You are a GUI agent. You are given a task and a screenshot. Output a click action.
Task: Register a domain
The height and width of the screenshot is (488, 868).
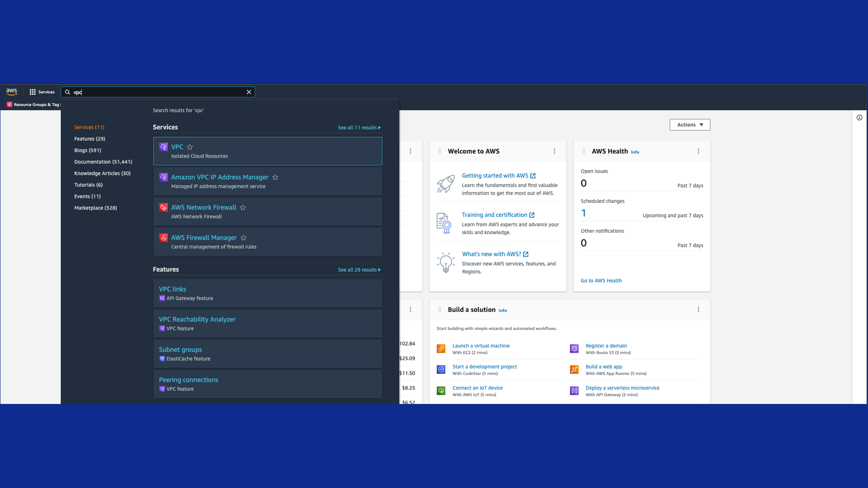click(x=606, y=346)
